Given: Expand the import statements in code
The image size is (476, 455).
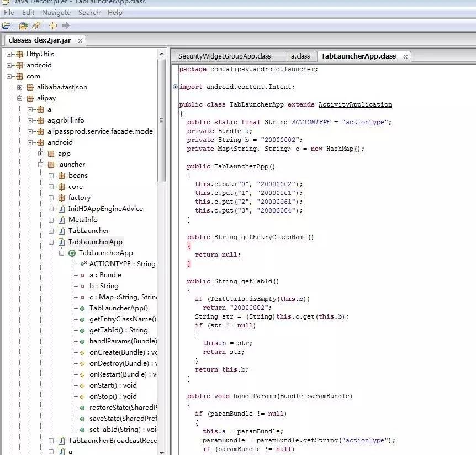Looking at the screenshot, I should click(x=175, y=87).
